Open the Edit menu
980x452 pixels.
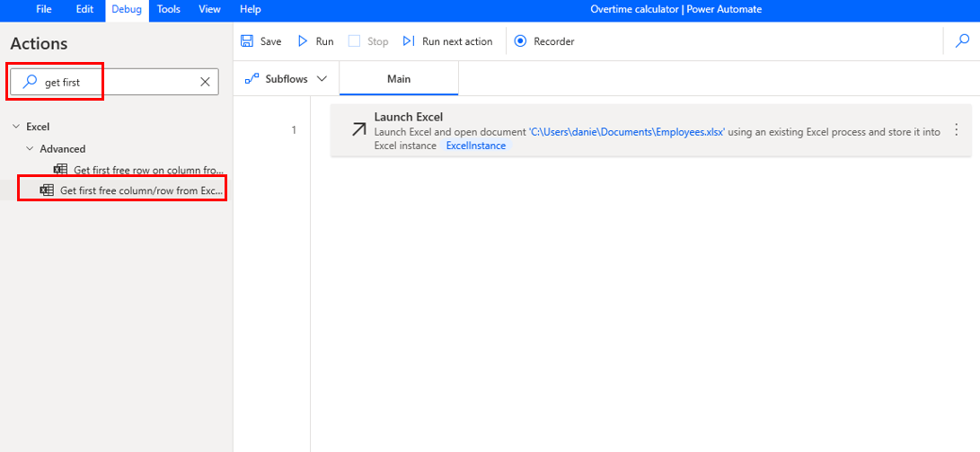coord(84,9)
